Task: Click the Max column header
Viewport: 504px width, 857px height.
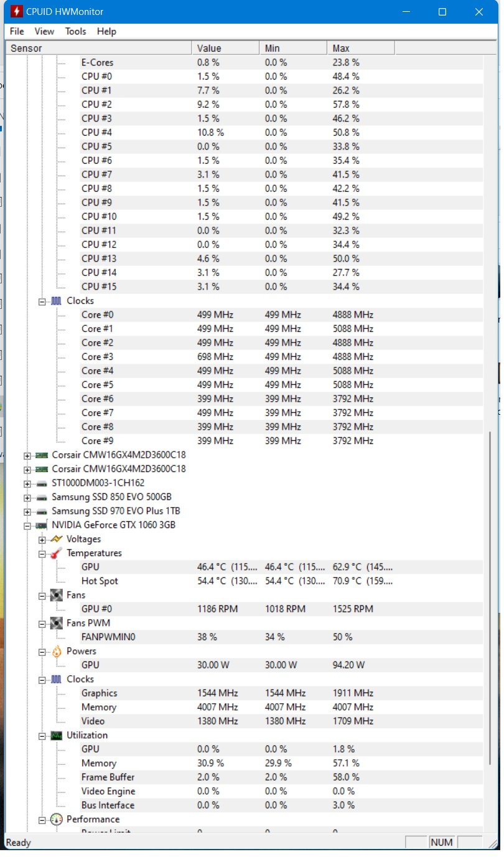Action: click(361, 48)
